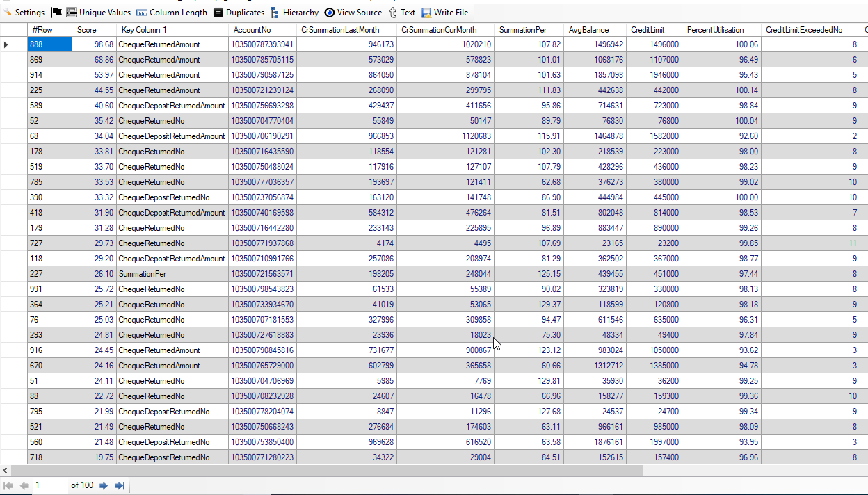Click the black flag icon
The height and width of the screenshot is (495, 868).
[x=56, y=13]
